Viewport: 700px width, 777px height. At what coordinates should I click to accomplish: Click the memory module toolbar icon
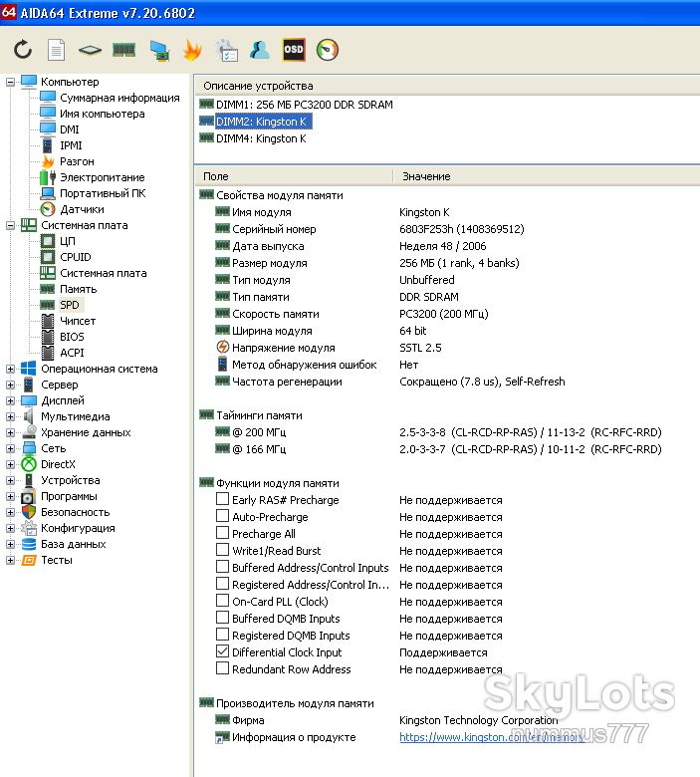click(123, 50)
